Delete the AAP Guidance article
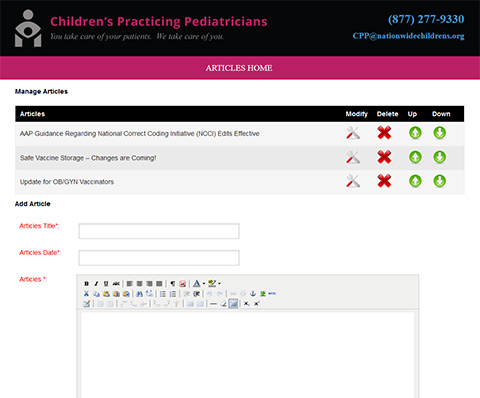Viewport: 480px width, 398px height. [x=384, y=133]
